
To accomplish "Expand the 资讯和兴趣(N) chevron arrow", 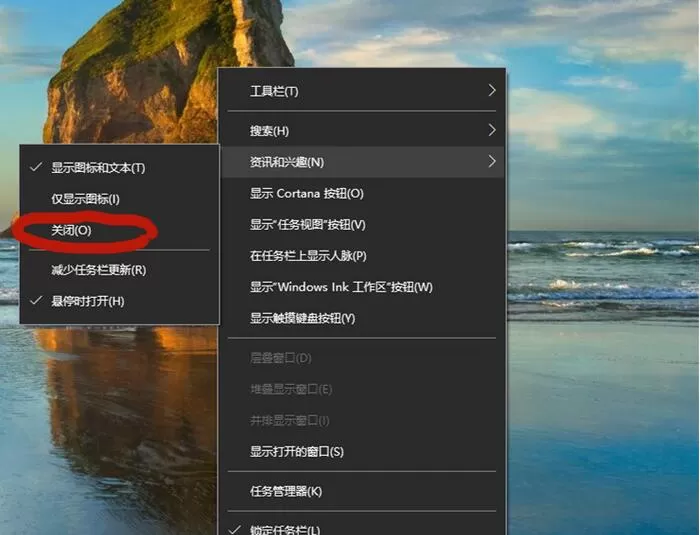I will tap(492, 162).
